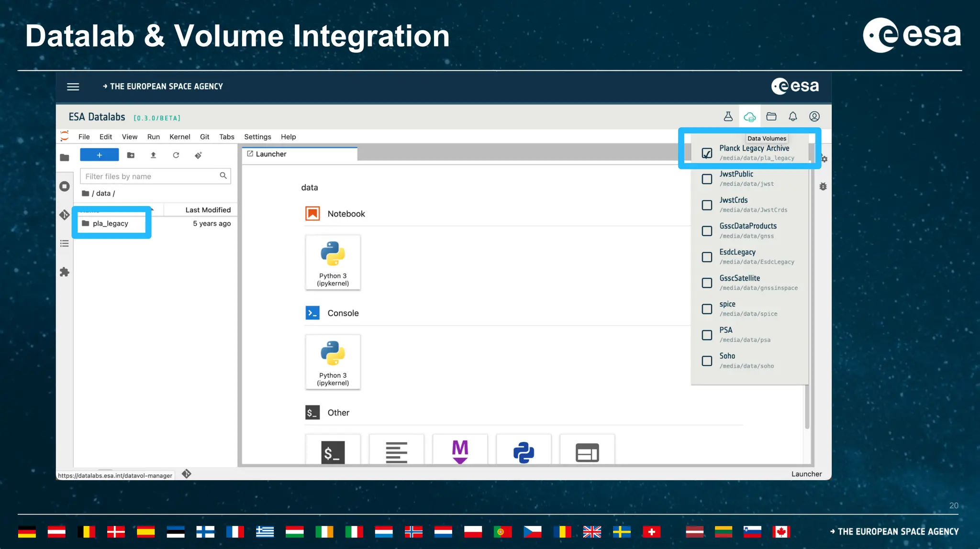Click the flask experiments icon in header
This screenshot has width=980, height=549.
[x=728, y=117]
